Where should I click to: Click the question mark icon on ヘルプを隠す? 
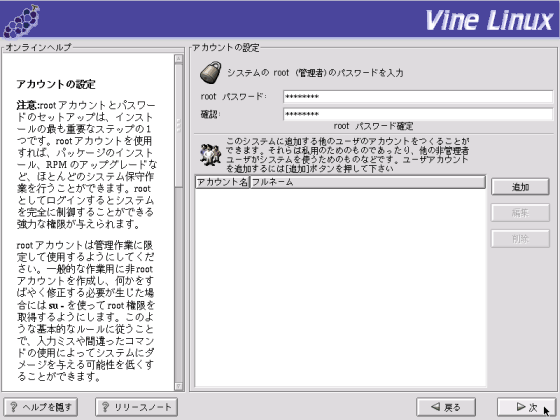coord(14,407)
